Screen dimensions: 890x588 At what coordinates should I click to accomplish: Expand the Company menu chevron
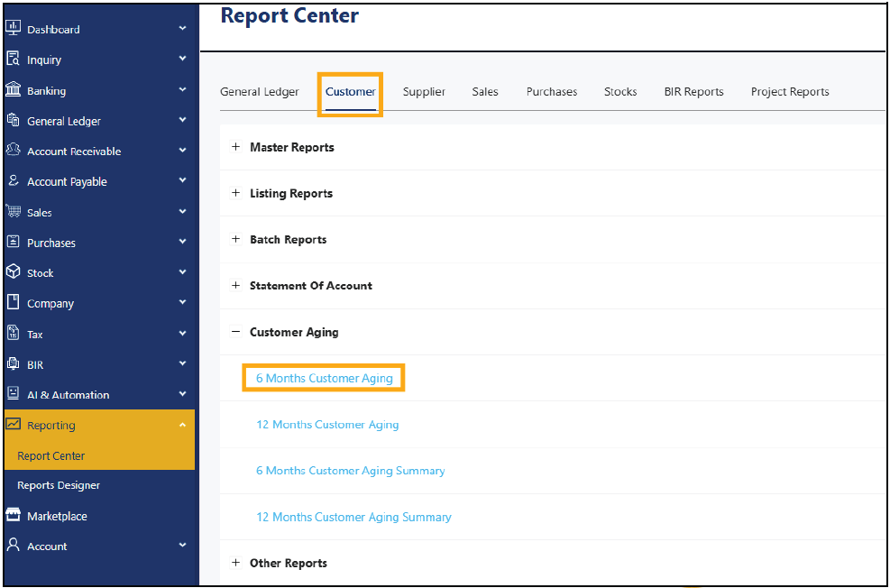point(182,302)
